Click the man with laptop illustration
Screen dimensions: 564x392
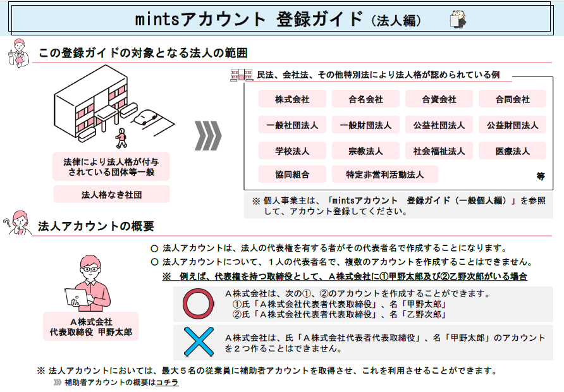click(88, 283)
